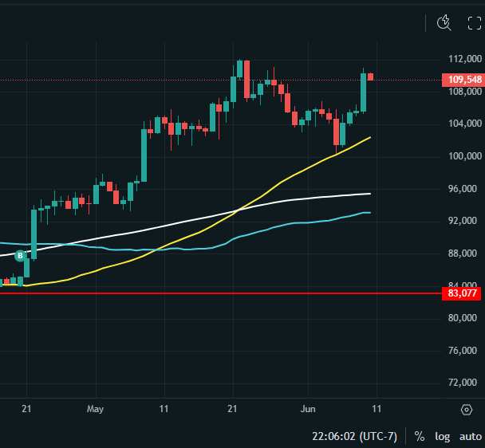Click the 104,000 price axis label

(x=465, y=124)
